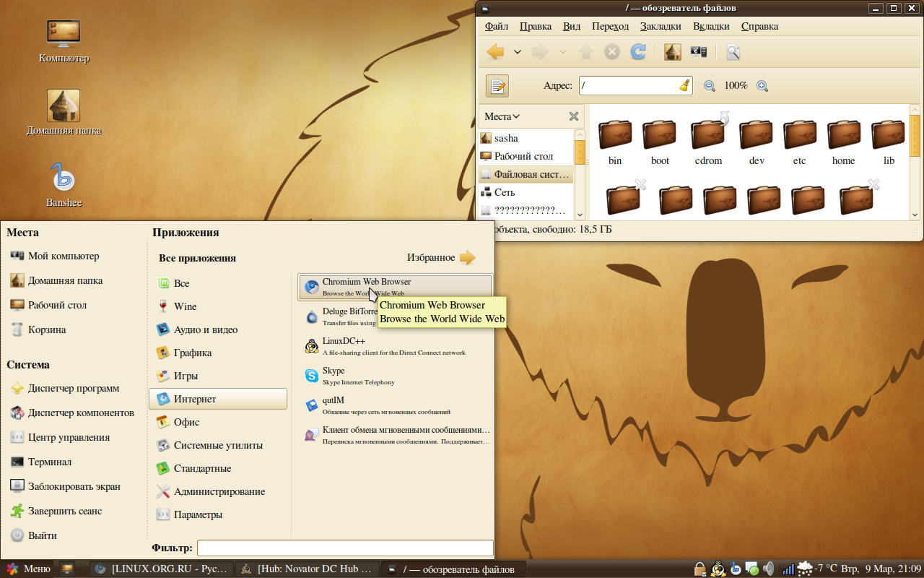The image size is (924, 578).
Task: Click the Search magnifier toolbar icon
Action: click(733, 52)
